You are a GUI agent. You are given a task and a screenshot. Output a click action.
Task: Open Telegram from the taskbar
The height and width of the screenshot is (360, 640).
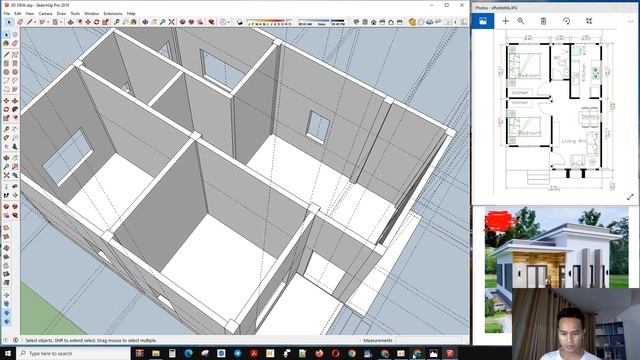click(238, 353)
